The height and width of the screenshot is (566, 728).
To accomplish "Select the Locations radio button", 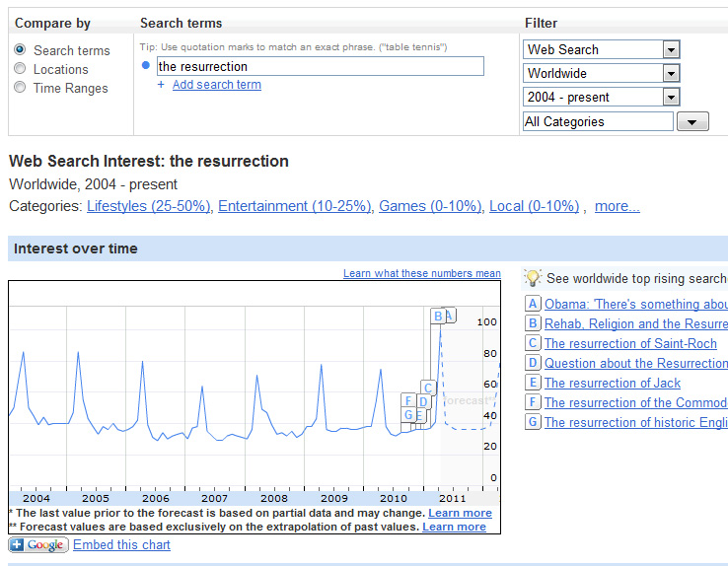I will click(20, 69).
